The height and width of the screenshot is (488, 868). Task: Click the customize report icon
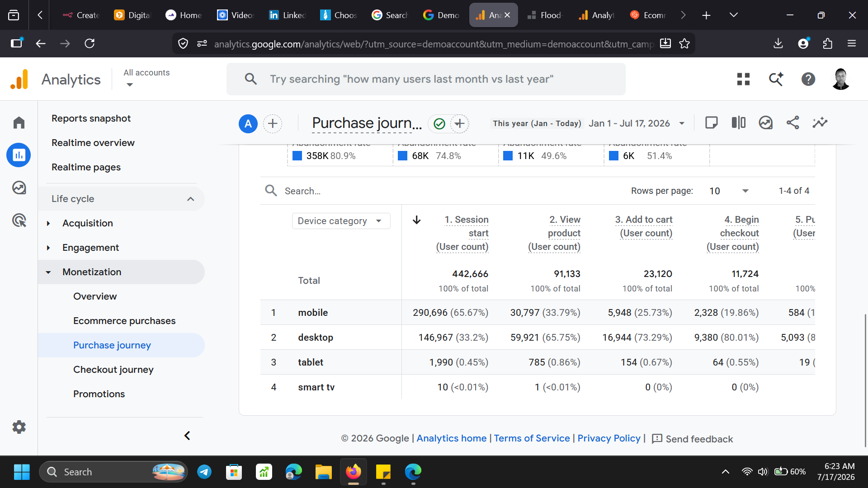pos(766,122)
